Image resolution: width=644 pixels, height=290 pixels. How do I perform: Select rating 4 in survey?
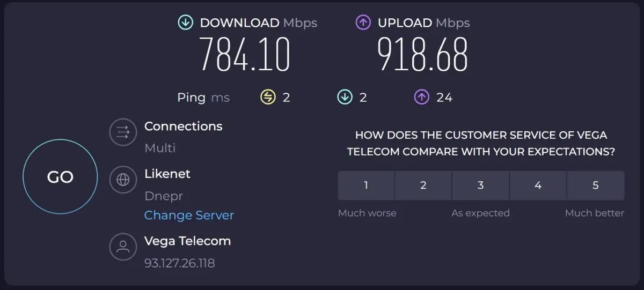coord(538,185)
